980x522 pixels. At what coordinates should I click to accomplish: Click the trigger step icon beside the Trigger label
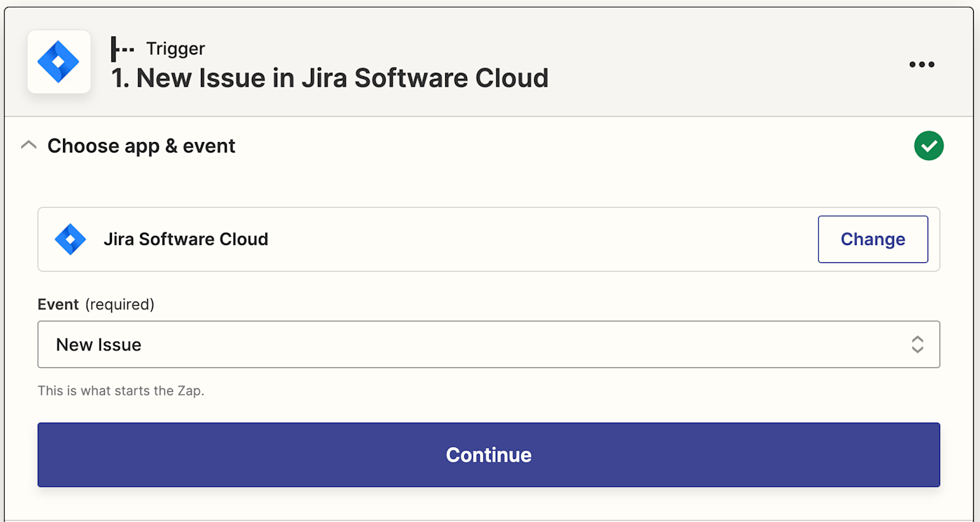click(122, 49)
